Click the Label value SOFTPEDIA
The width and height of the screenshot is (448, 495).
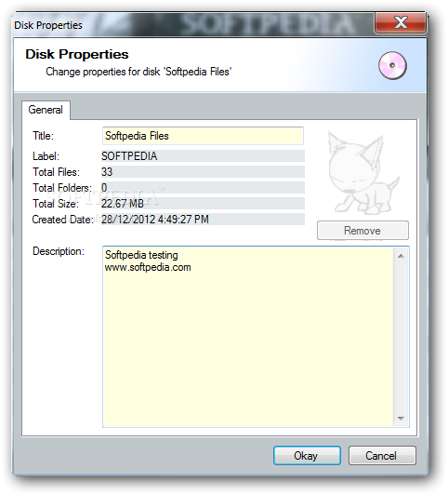(x=203, y=156)
